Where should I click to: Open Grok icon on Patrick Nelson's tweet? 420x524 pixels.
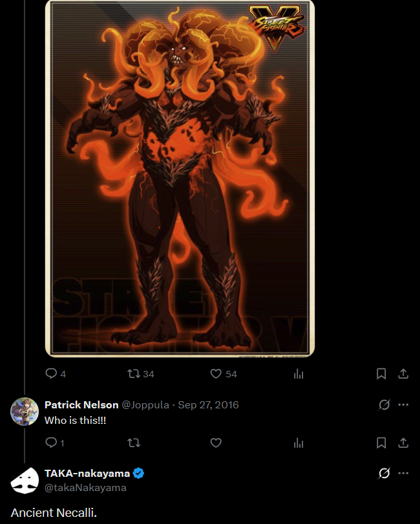pos(384,404)
